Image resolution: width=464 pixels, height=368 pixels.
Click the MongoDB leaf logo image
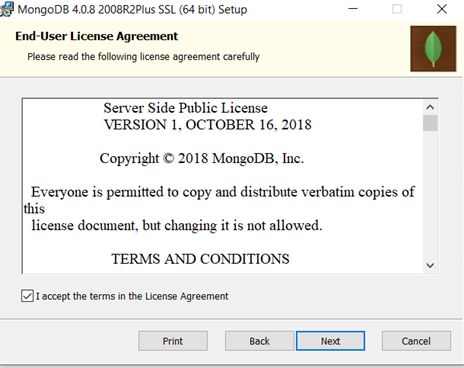pyautogui.click(x=433, y=49)
